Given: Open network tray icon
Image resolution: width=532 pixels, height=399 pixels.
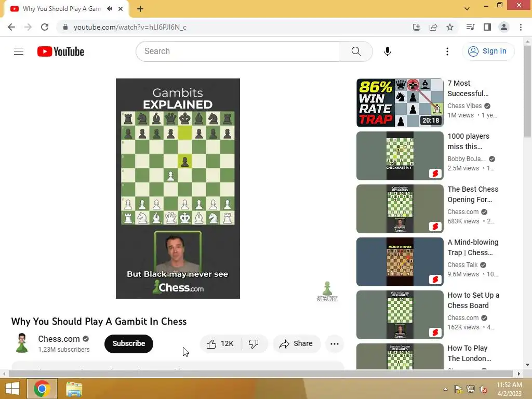Looking at the screenshot, I should (471, 389).
